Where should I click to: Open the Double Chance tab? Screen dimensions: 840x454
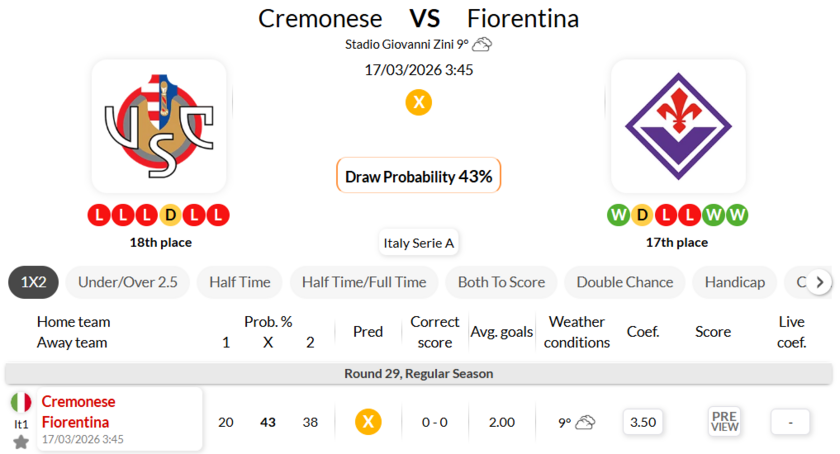[x=624, y=282]
